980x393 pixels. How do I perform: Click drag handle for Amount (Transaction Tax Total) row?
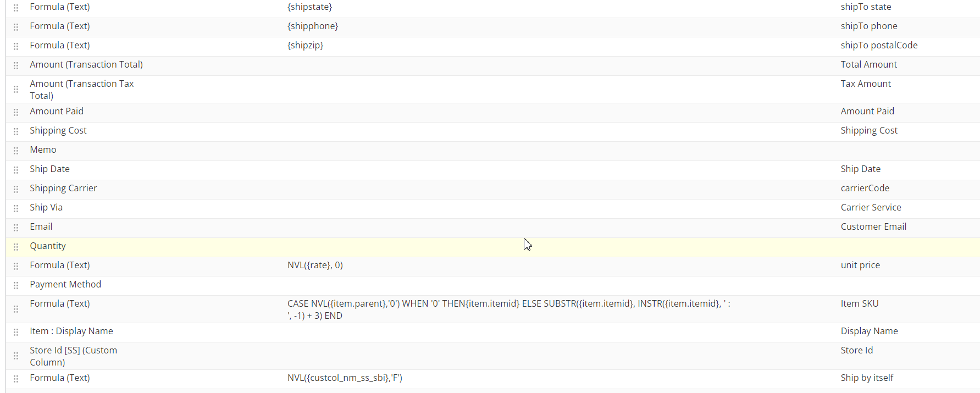pos(16,89)
